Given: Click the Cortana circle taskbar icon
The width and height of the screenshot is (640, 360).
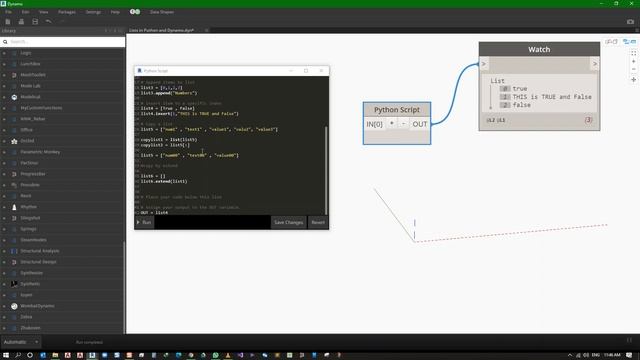Looking at the screenshot, I should [x=30, y=355].
